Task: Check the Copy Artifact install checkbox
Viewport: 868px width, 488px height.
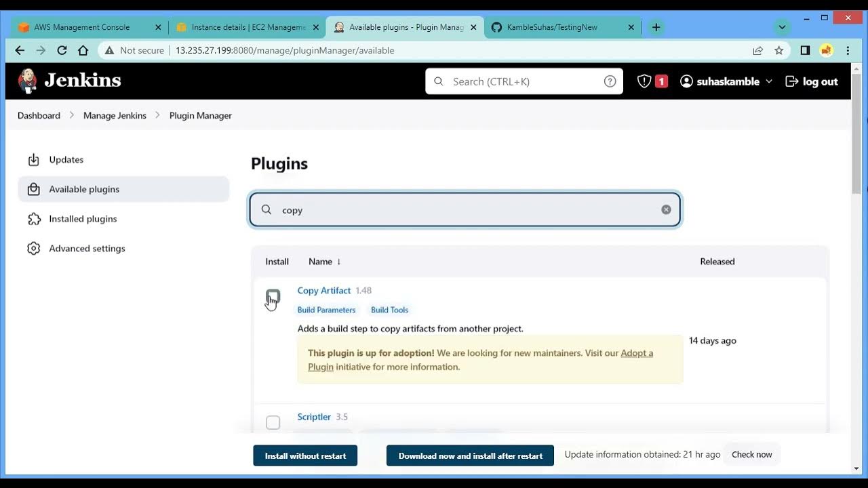Action: (273, 296)
